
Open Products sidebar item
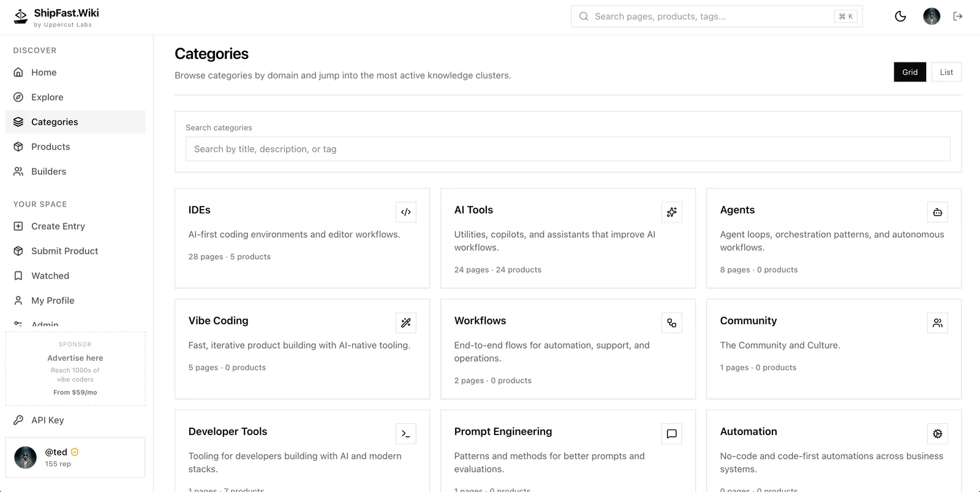[75, 146]
